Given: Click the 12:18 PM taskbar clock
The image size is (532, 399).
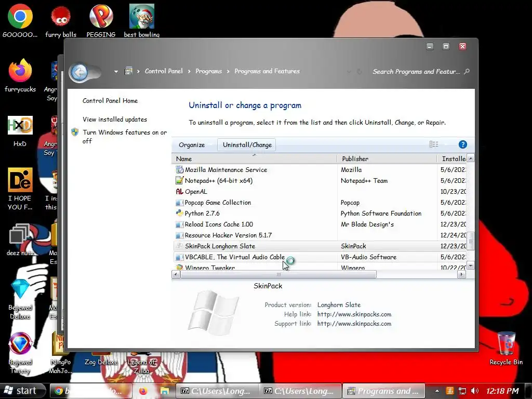Looking at the screenshot, I should pyautogui.click(x=502, y=391).
